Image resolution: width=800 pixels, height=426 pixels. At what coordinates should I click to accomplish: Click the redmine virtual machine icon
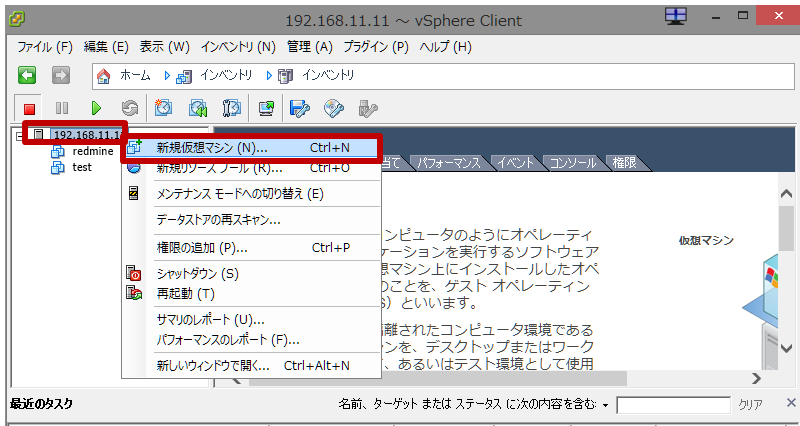pos(58,152)
